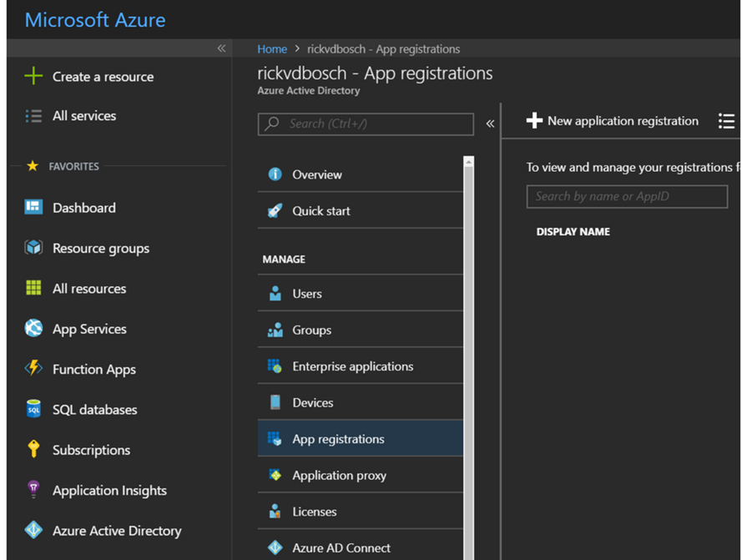Click the Quick start rocket icon
Viewport: 747px width, 560px height.
(x=275, y=210)
